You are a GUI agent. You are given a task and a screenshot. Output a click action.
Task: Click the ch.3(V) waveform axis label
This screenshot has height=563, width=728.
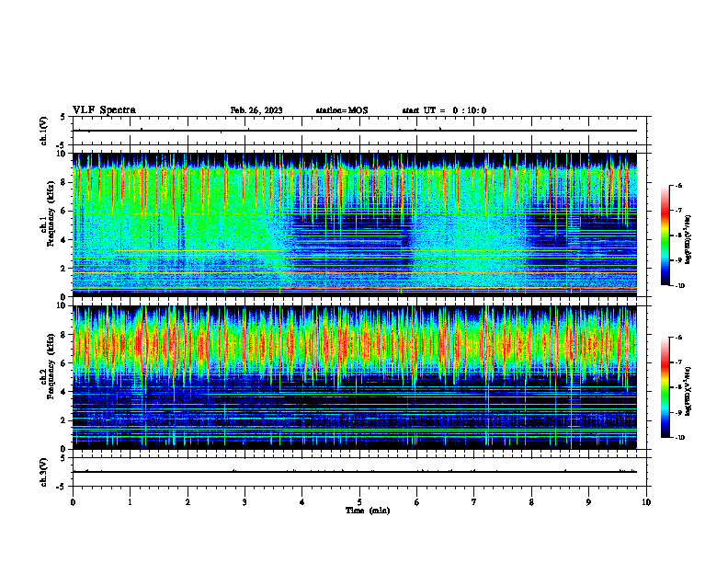click(44, 472)
